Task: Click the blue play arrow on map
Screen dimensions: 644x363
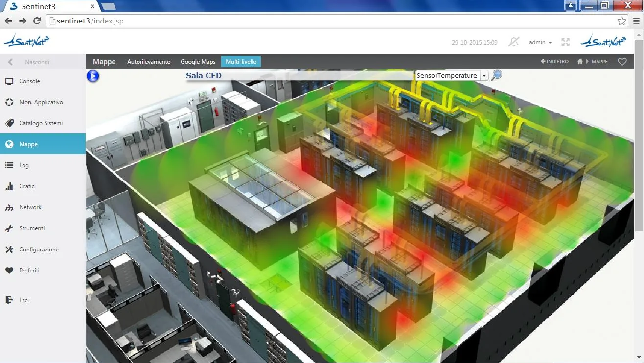Action: pos(93,76)
